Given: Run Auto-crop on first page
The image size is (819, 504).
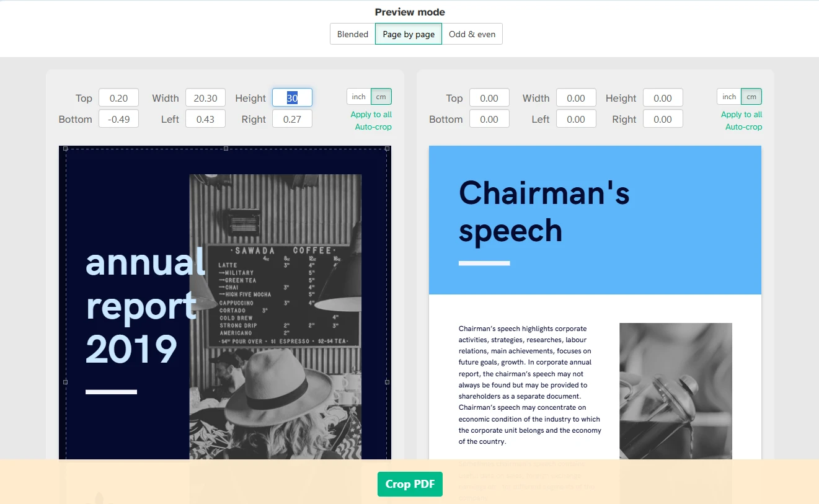Looking at the screenshot, I should click(373, 127).
